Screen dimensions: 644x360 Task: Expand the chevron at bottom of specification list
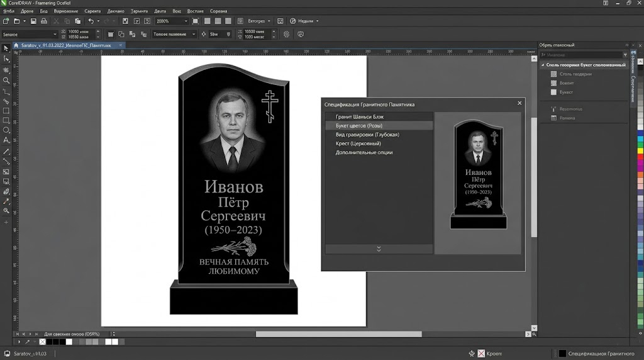[x=379, y=249]
